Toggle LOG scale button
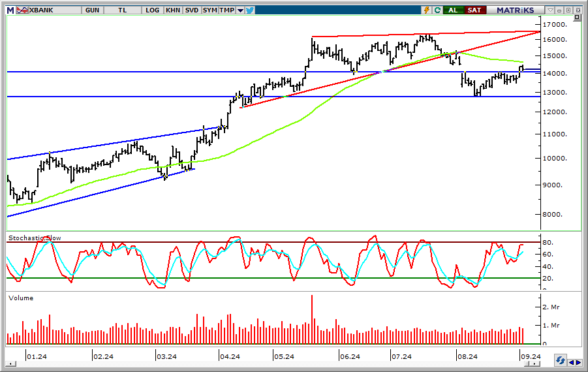The width and height of the screenshot is (588, 372). click(x=152, y=10)
